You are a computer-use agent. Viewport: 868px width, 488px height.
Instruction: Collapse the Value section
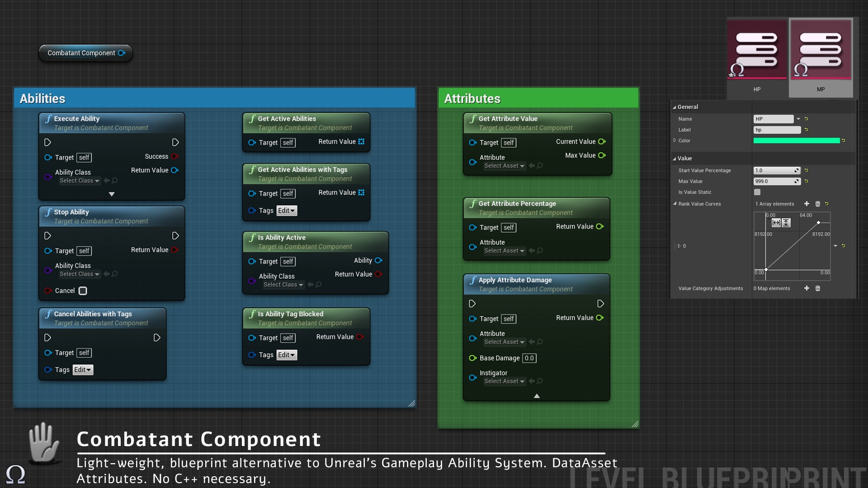674,159
